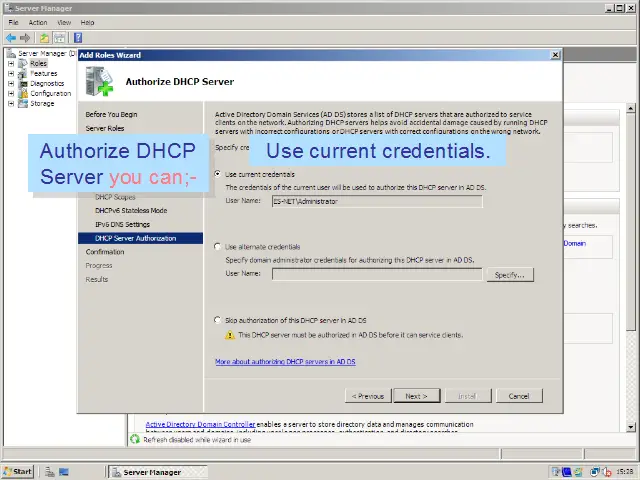Expand the Roles tree node
The height and width of the screenshot is (480, 640).
(x=11, y=64)
